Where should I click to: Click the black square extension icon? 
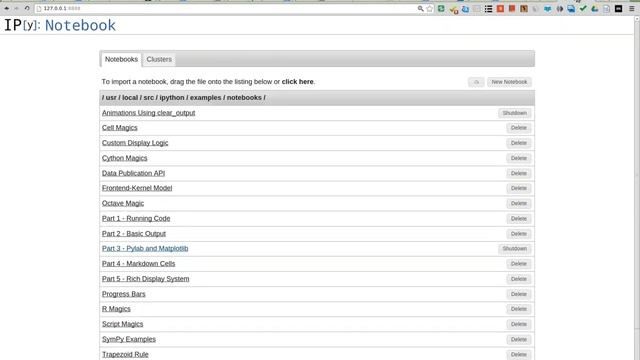(619, 8)
